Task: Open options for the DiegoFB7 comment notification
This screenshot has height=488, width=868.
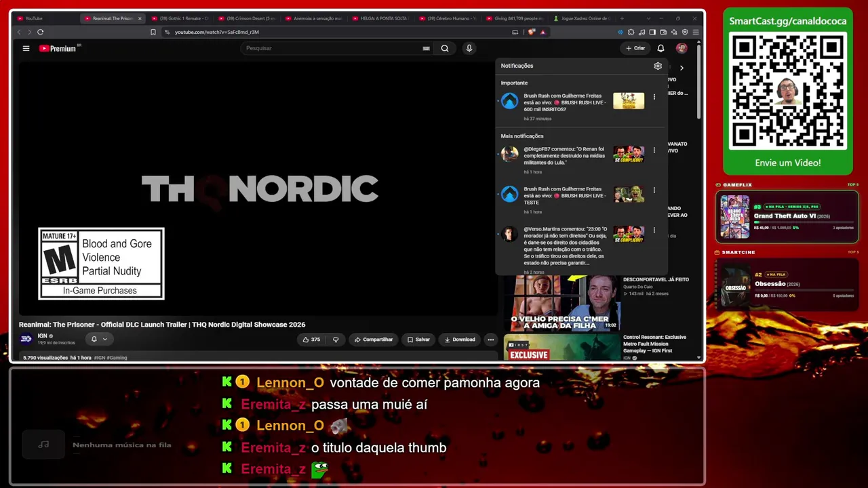Action: click(654, 150)
